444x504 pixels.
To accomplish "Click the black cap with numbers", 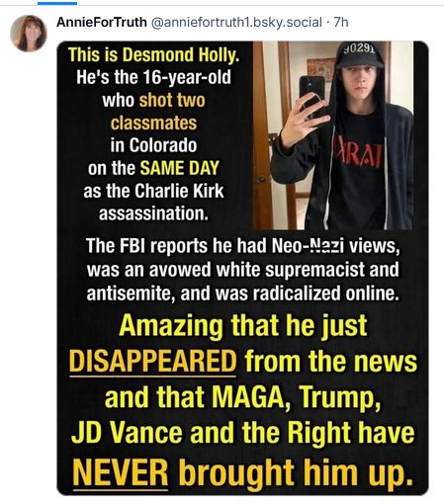I will coord(359,54).
